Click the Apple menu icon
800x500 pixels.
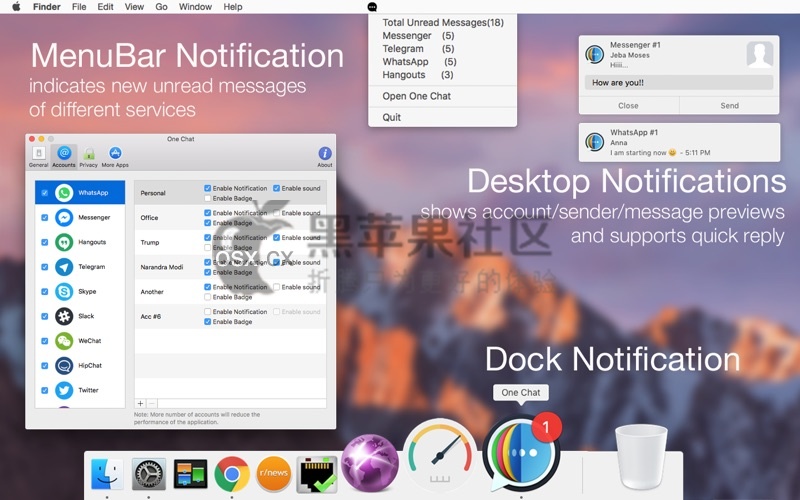pos(16,7)
